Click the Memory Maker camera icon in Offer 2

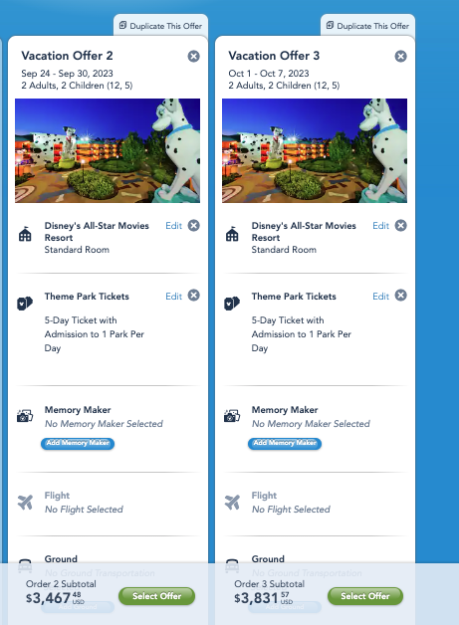(25, 416)
